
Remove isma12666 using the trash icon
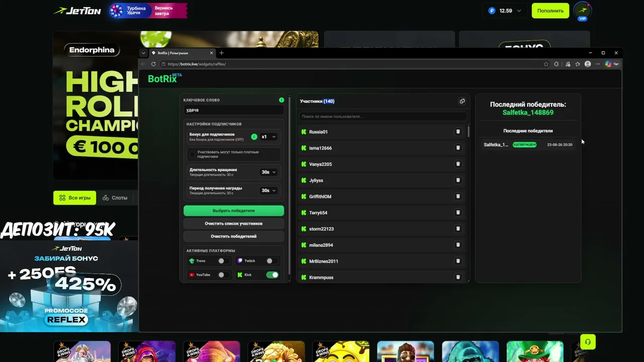pyautogui.click(x=458, y=148)
